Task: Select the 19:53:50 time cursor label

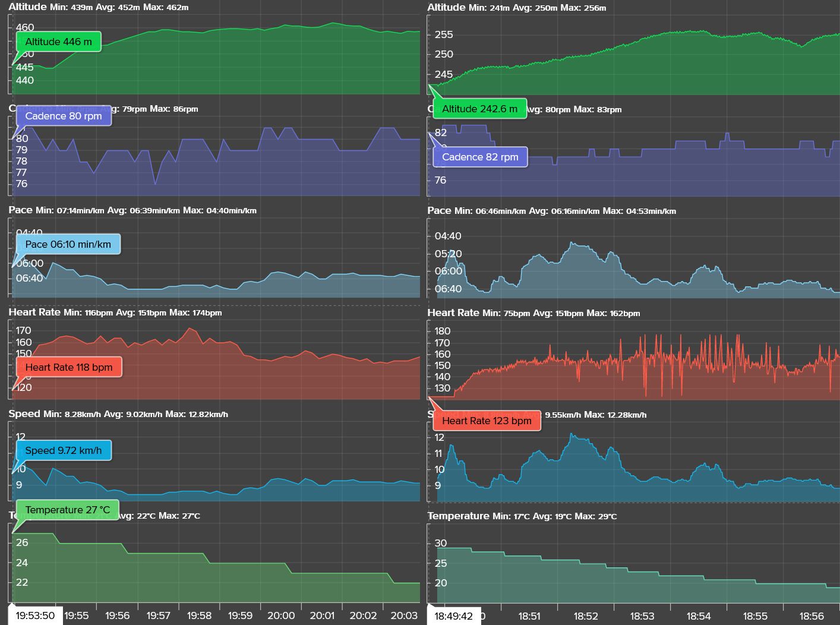Action: coord(35,615)
